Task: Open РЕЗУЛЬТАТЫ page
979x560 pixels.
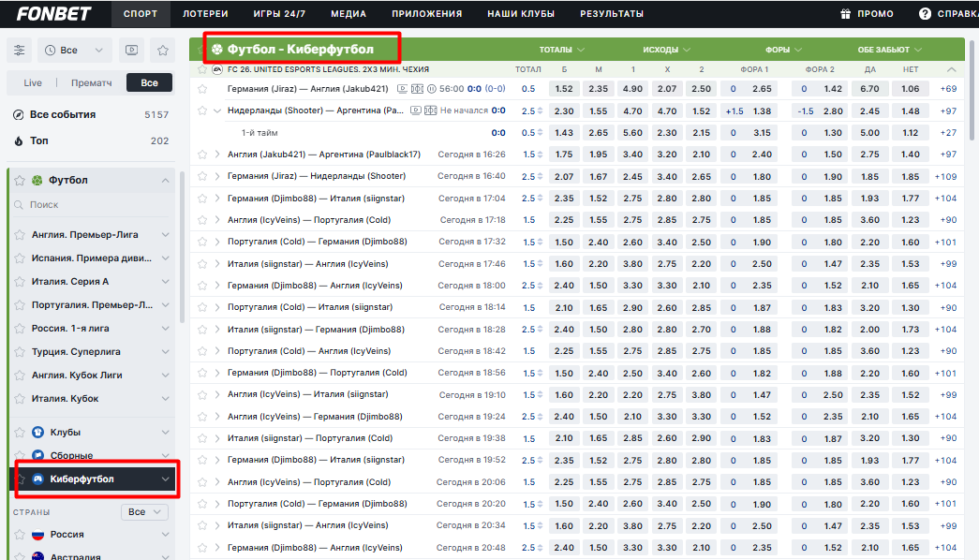Action: (x=612, y=14)
